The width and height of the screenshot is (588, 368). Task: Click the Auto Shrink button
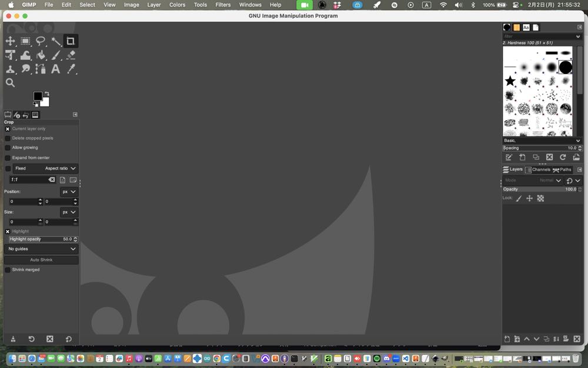point(41,260)
